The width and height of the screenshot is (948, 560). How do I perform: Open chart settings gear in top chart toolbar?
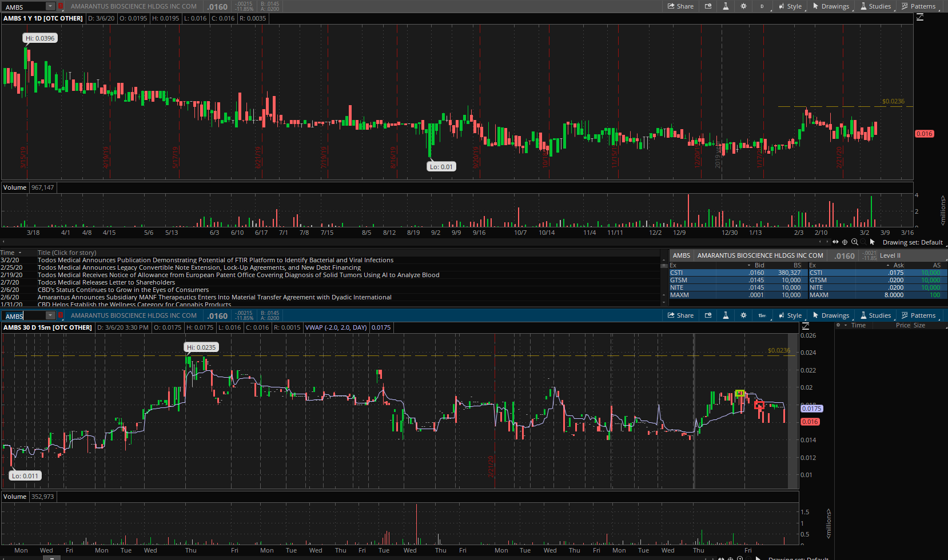click(743, 6)
